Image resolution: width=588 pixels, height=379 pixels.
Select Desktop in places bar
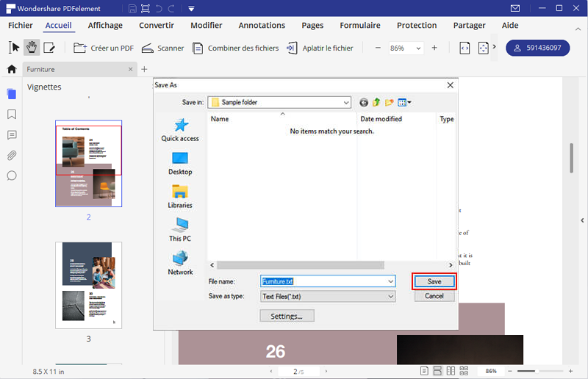coord(180,164)
